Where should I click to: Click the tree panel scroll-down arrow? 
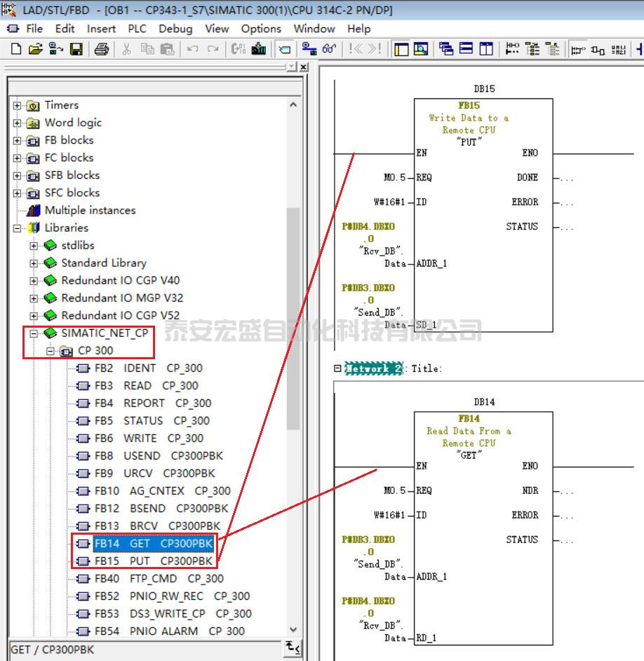[x=293, y=630]
